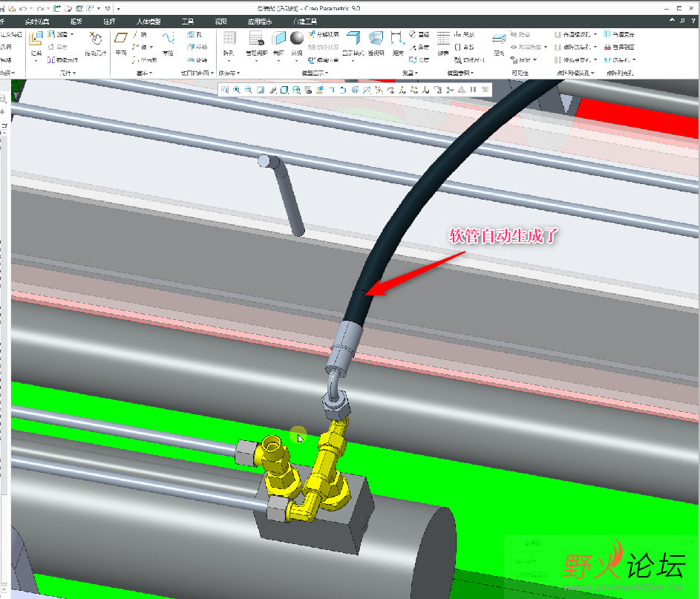This screenshot has height=599, width=700.
Task: Collapse the ribbon with the up arrow
Action: pyautogui.click(x=672, y=21)
